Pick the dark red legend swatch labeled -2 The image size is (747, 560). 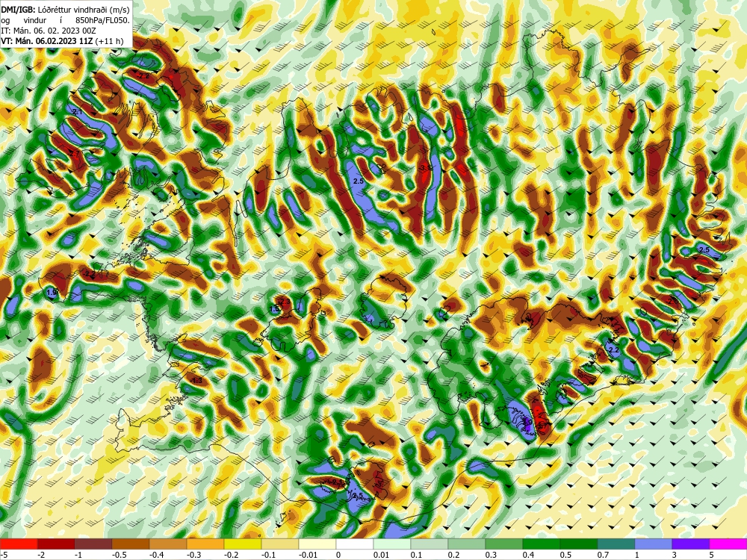pyautogui.click(x=56, y=544)
